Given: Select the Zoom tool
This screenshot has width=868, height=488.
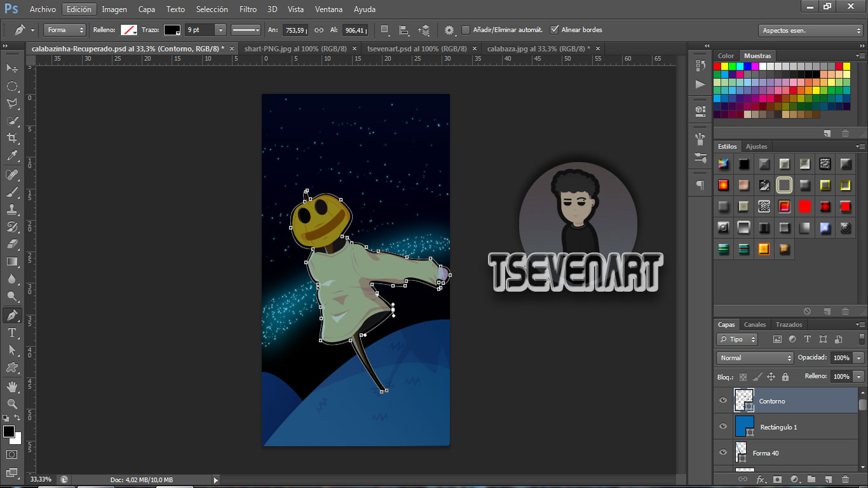Looking at the screenshot, I should coord(12,403).
